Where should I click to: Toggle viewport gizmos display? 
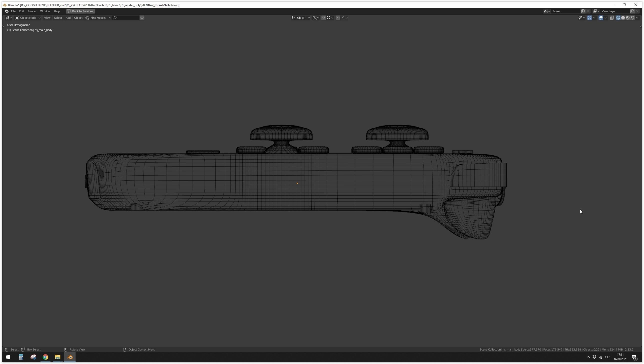pyautogui.click(x=590, y=18)
